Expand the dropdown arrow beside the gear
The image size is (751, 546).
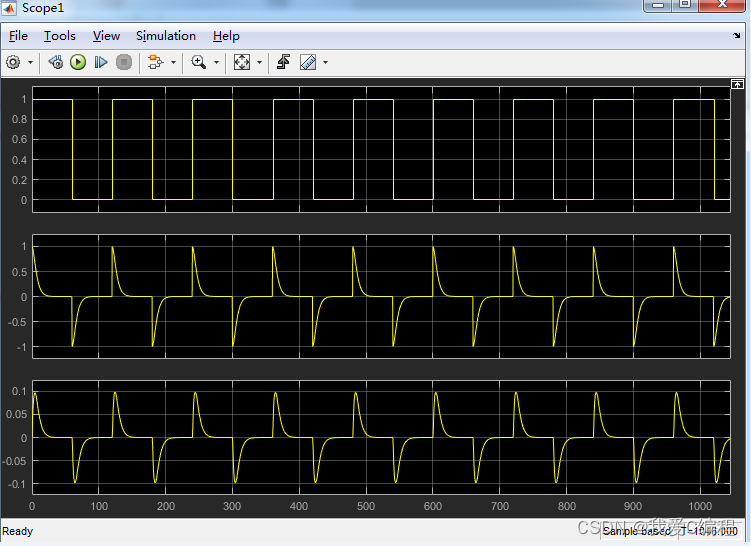pyautogui.click(x=30, y=62)
